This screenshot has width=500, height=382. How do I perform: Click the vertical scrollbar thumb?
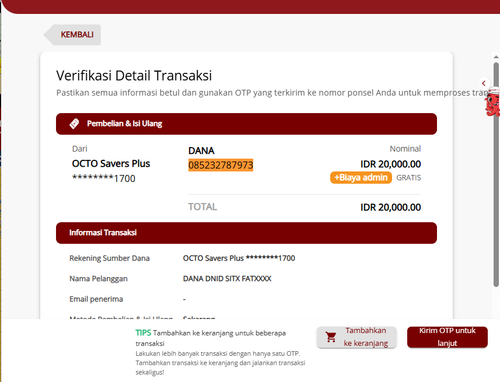[496, 174]
